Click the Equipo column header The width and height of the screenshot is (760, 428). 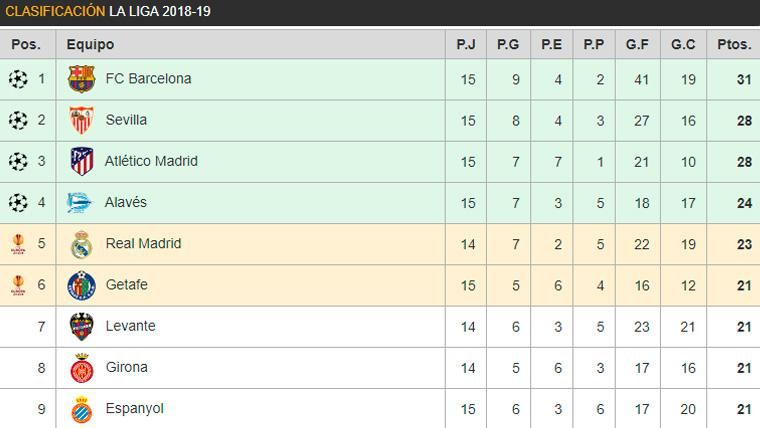(91, 44)
